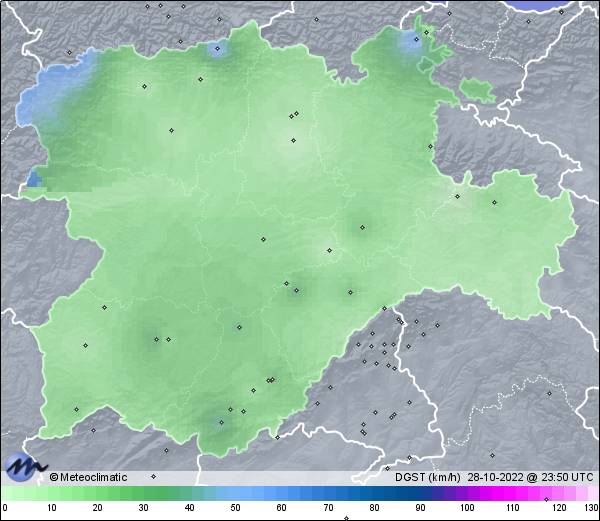Click the dark blue scale band above 80
This screenshot has height=521, width=600.
[374, 493]
